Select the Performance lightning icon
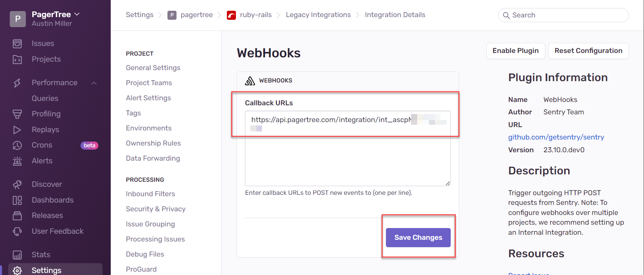This screenshot has width=644, height=275. coord(17,83)
